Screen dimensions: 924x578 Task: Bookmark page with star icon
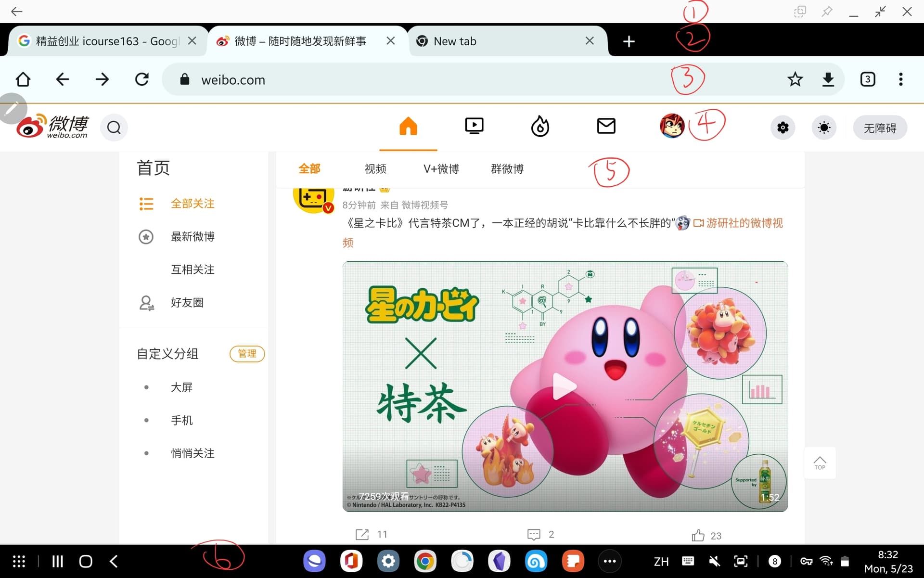[x=795, y=79]
